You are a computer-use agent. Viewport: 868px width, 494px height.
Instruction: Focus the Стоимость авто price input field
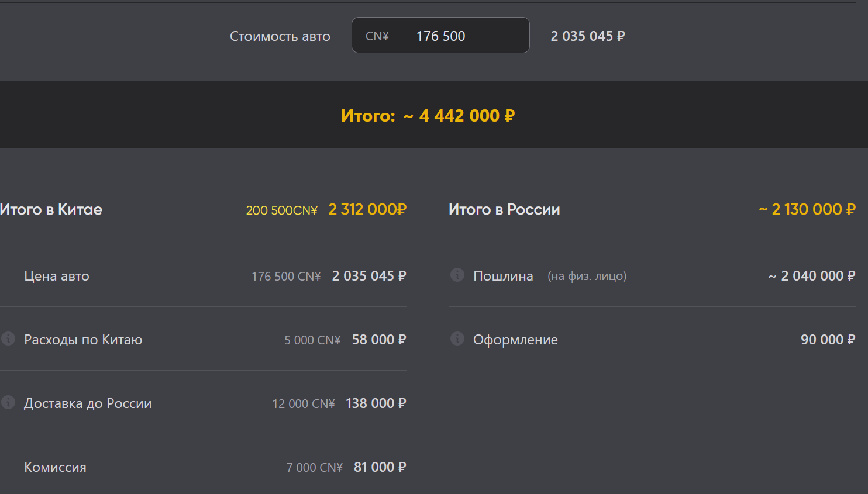pyautogui.click(x=456, y=36)
